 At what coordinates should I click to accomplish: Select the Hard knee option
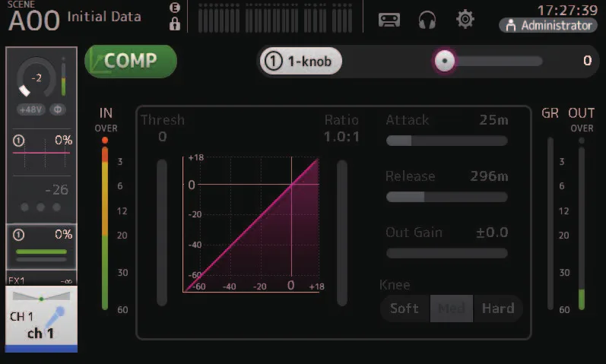click(498, 309)
